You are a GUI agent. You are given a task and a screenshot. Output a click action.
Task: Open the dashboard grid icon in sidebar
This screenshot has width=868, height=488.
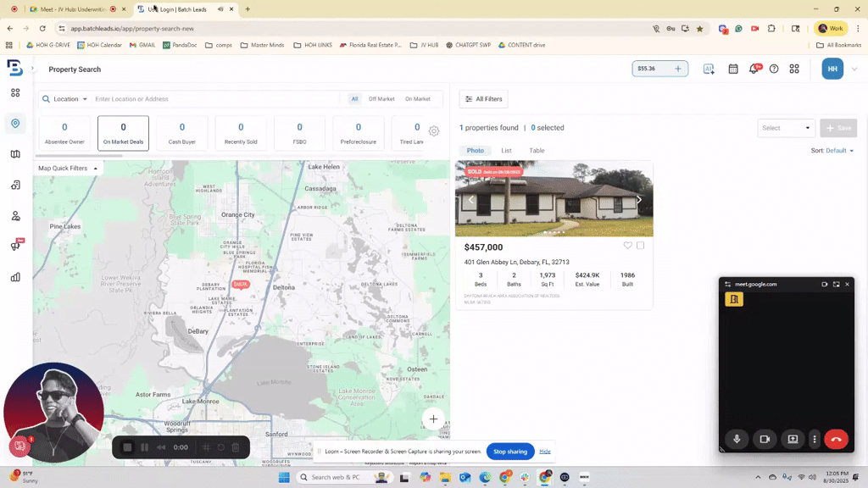pos(15,93)
